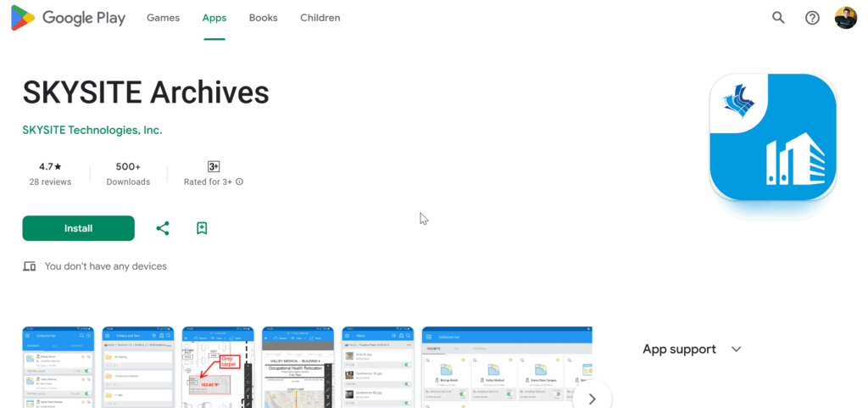
Task: Click the info icon next to Rated for 3+
Action: pyautogui.click(x=240, y=182)
